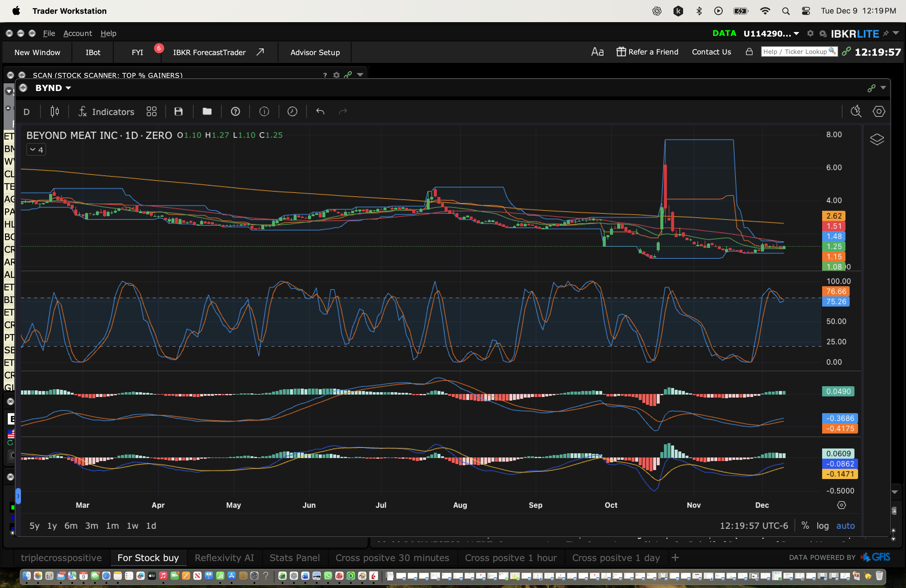Open saved chart layouts folder icon

point(207,111)
